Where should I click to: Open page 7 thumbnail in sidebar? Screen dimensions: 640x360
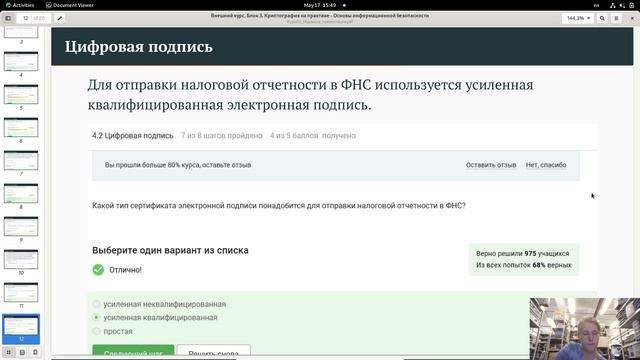[x=21, y=160]
